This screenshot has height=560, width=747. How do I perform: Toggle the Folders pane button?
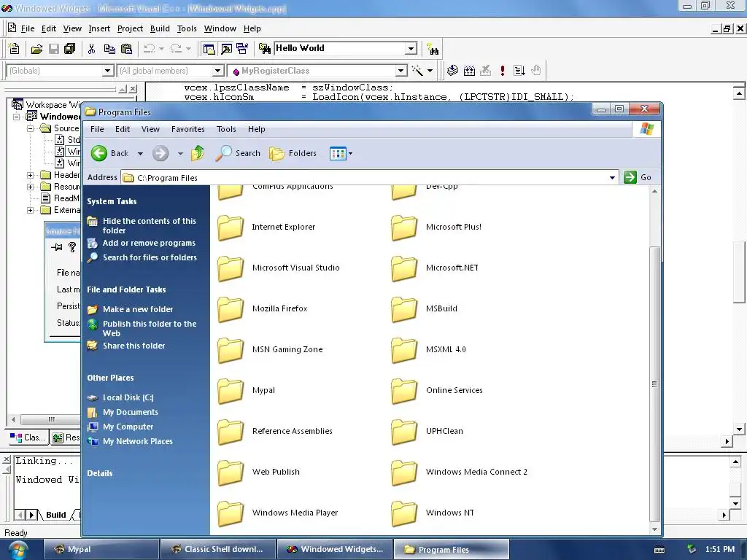tap(293, 153)
